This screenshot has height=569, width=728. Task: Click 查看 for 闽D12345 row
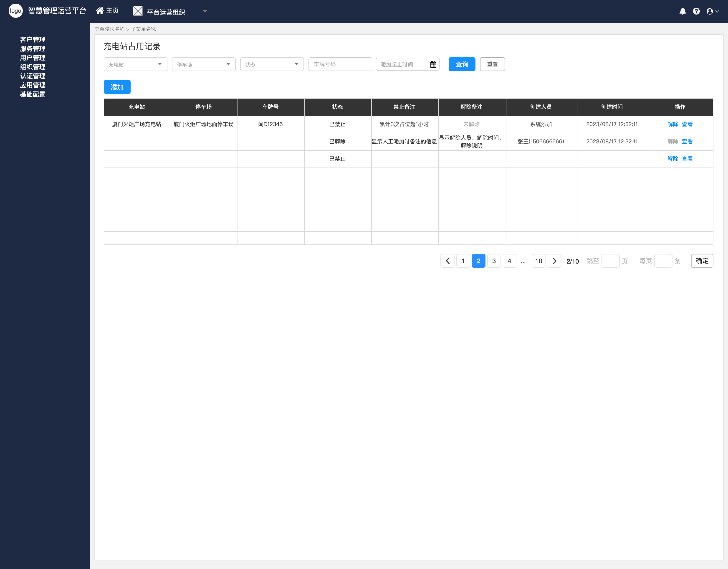(x=687, y=124)
